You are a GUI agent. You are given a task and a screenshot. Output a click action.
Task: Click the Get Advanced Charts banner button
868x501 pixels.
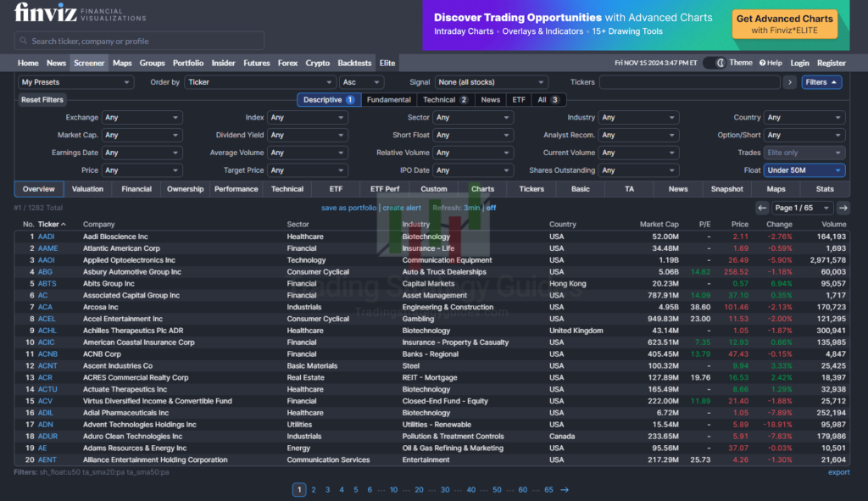[x=784, y=25]
